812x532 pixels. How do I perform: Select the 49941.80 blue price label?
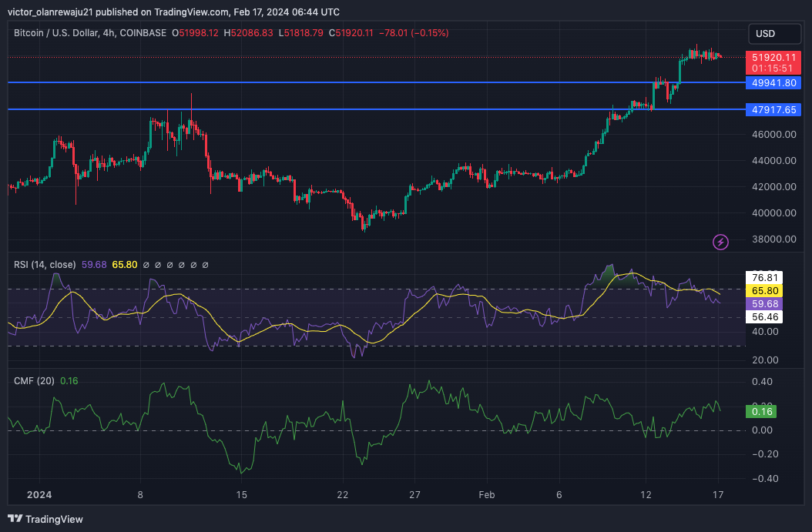[x=774, y=83]
